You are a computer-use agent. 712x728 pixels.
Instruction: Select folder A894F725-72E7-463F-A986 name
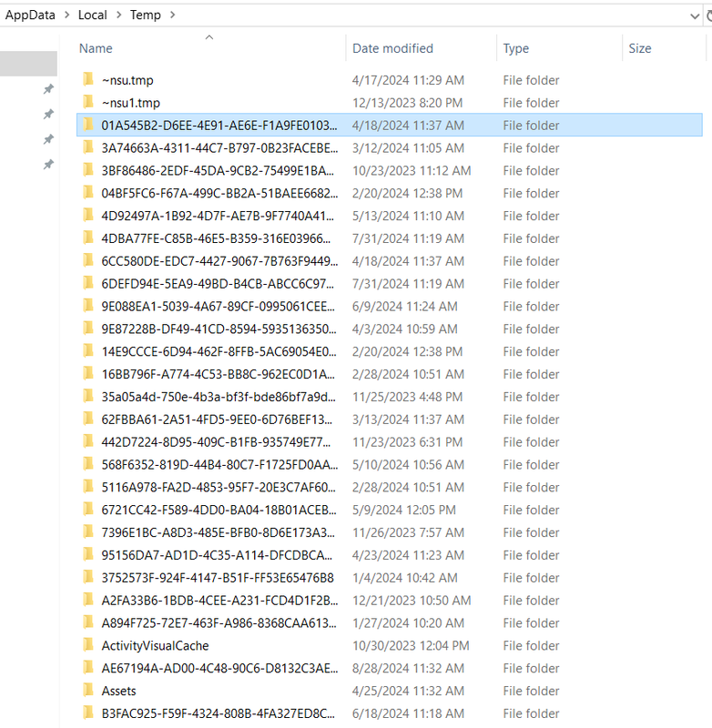coord(219,623)
